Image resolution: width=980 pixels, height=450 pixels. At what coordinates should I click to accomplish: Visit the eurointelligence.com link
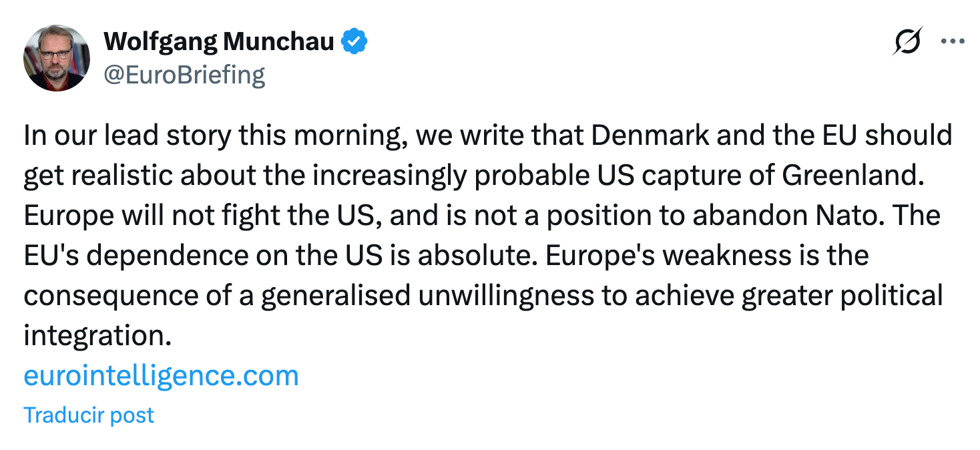(x=161, y=376)
